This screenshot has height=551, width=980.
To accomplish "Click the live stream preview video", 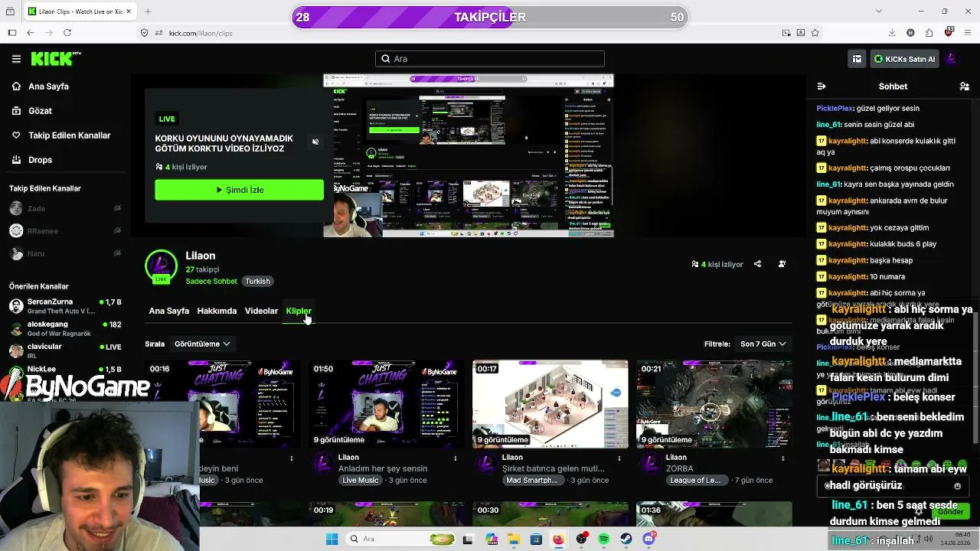I will 469,156.
